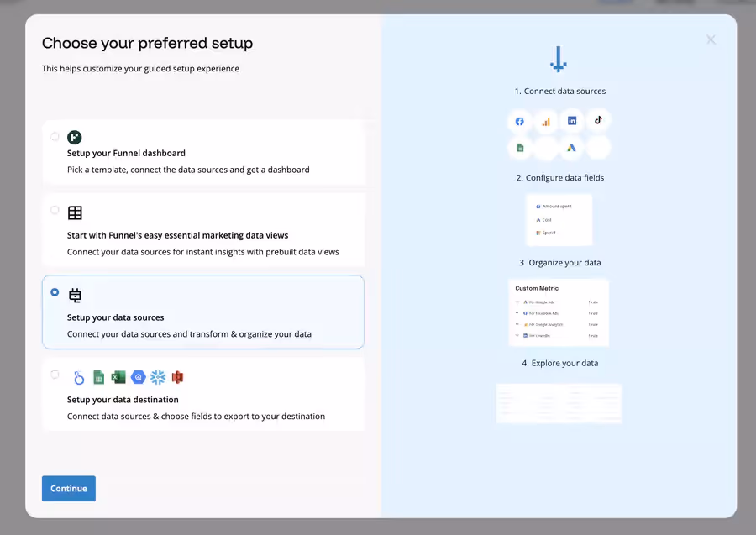Click the plug icon for data sources

[75, 295]
